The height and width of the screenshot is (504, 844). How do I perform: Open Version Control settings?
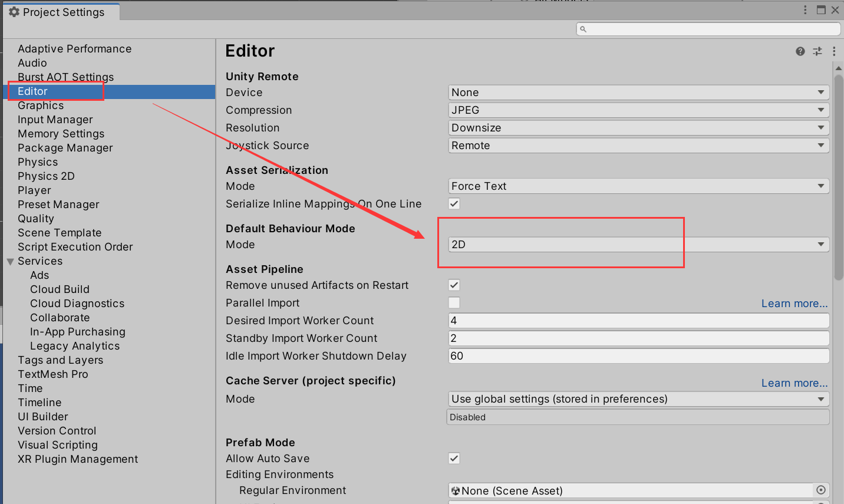[x=57, y=431]
